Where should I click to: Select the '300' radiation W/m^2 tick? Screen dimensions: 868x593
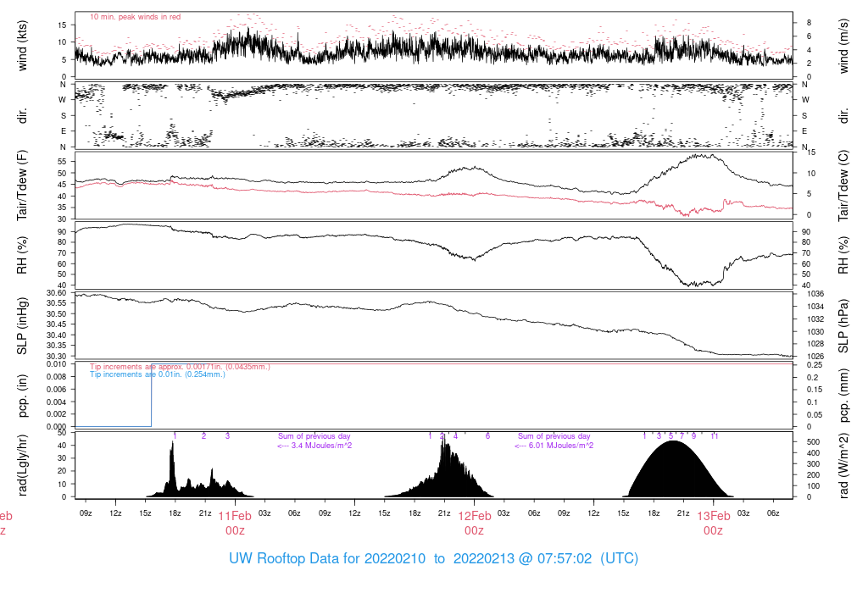coord(813,464)
